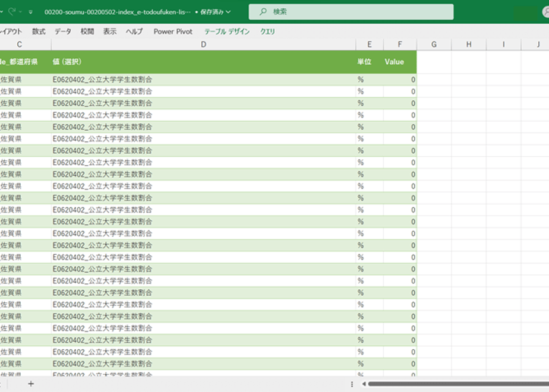Expand the 保存済み save status dropdown
549x392 pixels.
pos(229,12)
